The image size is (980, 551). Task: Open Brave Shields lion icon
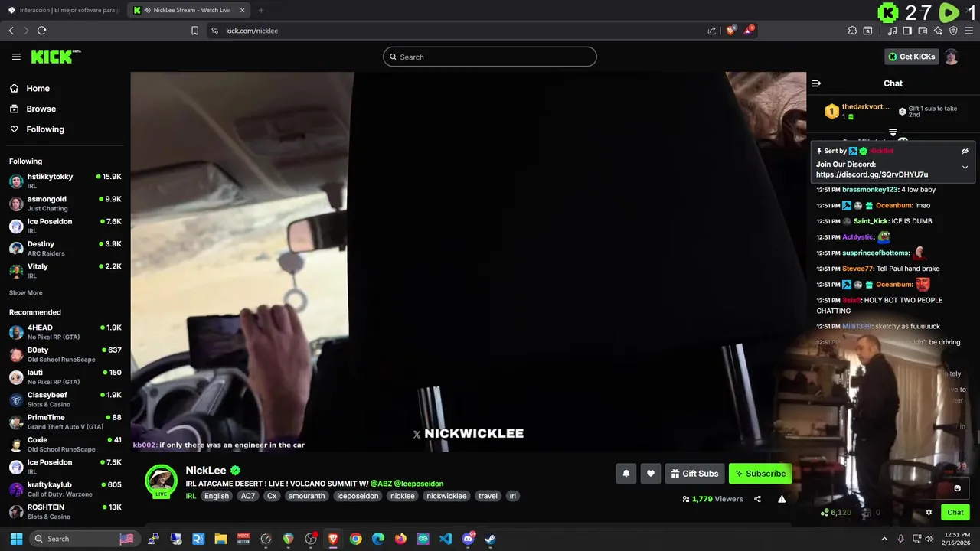point(731,31)
